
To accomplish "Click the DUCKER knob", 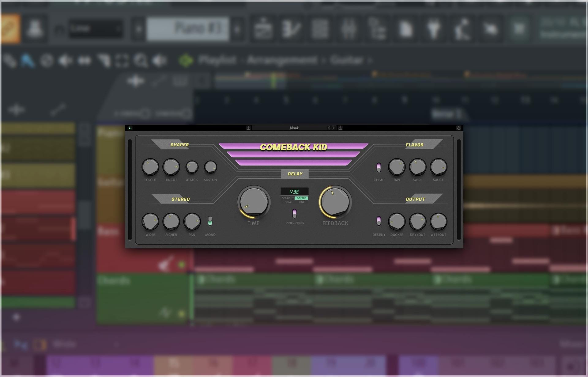I will (x=397, y=222).
